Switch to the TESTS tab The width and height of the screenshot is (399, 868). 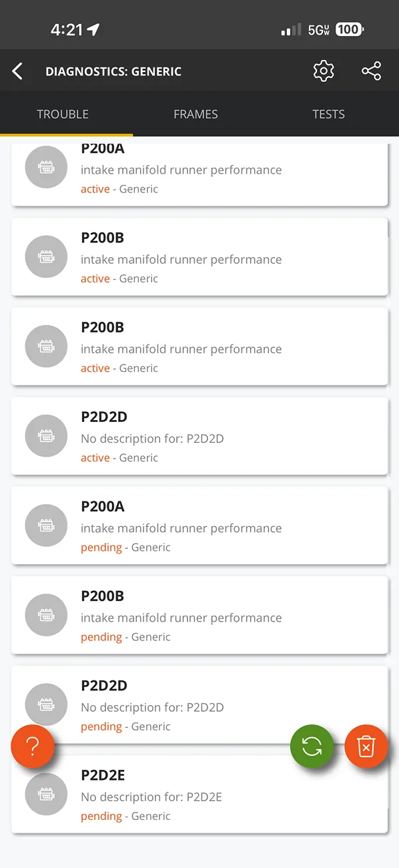click(x=328, y=114)
